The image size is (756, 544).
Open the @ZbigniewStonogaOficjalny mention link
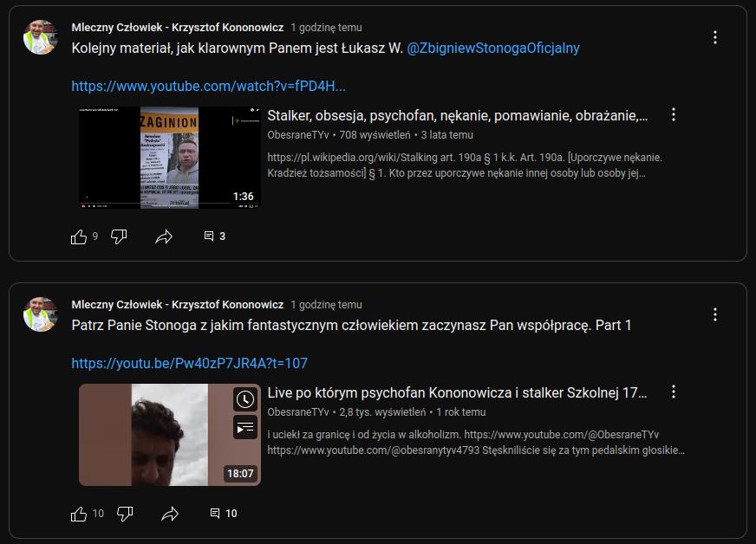[492, 49]
